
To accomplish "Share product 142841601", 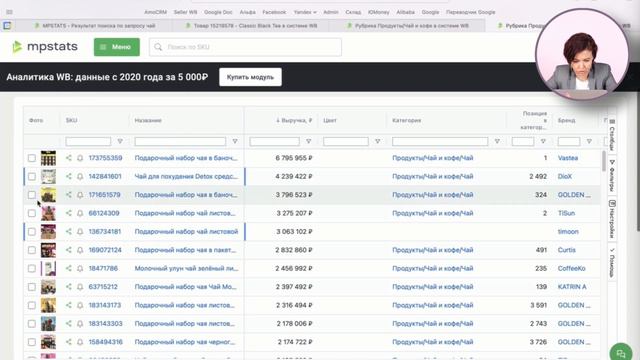I will tap(69, 176).
